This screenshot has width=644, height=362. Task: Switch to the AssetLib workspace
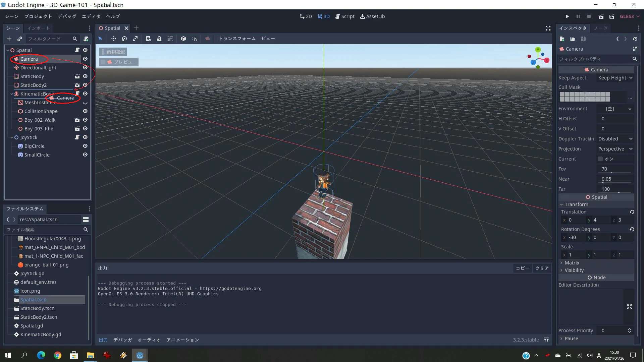coord(372,16)
